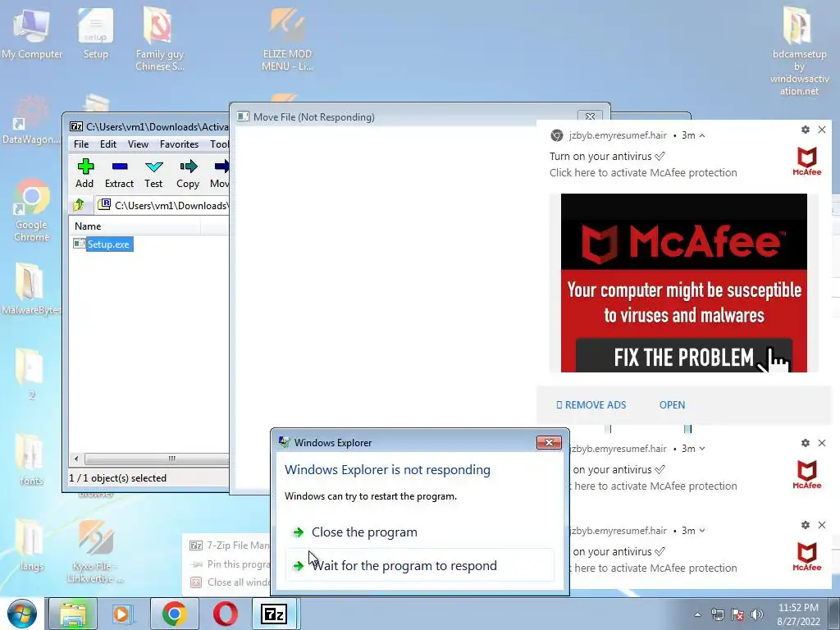Dismiss the second McAfee notification

(x=822, y=443)
